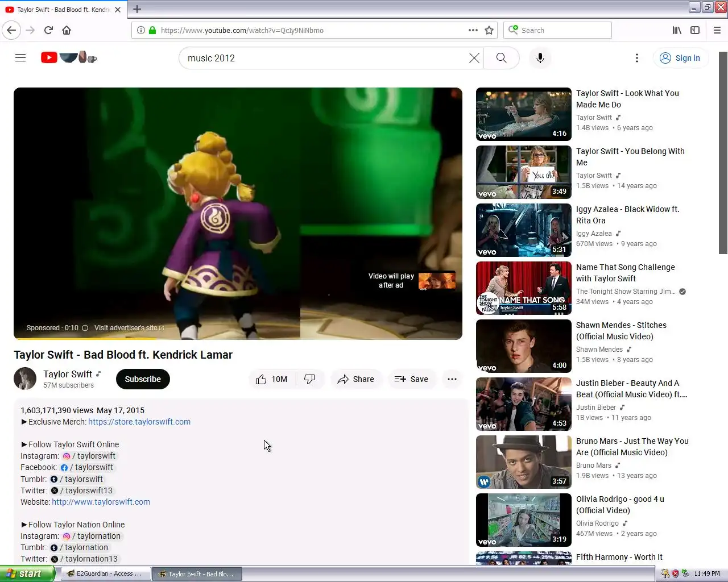The height and width of the screenshot is (582, 728).
Task: Open Bruno Mars Just The Way You Are title
Action: click(632, 447)
